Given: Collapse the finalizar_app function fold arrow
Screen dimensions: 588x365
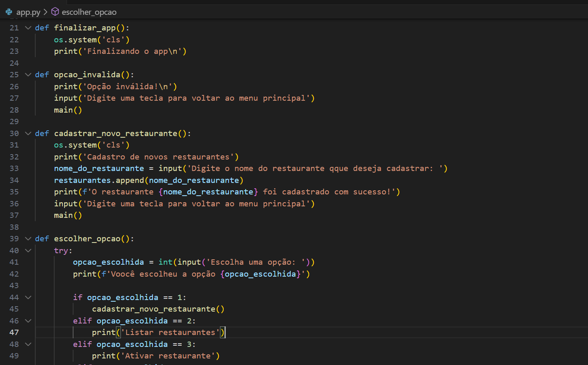Looking at the screenshot, I should [28, 28].
